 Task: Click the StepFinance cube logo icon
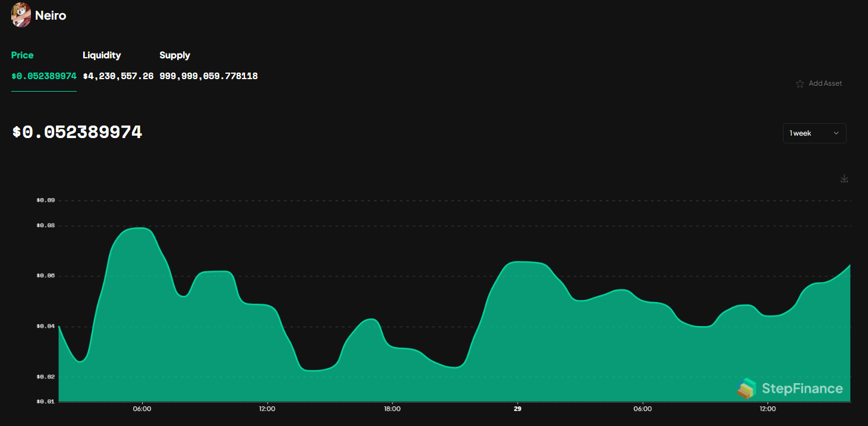click(x=747, y=388)
